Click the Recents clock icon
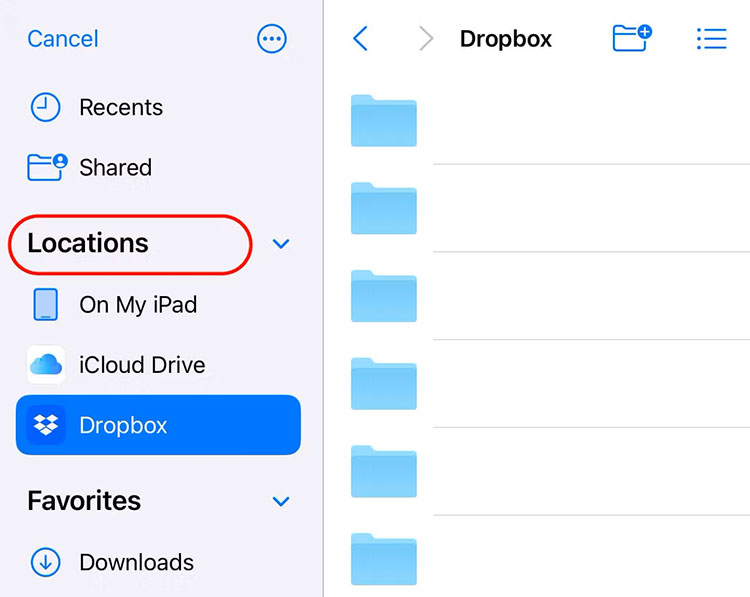The width and height of the screenshot is (750, 597). (45, 107)
